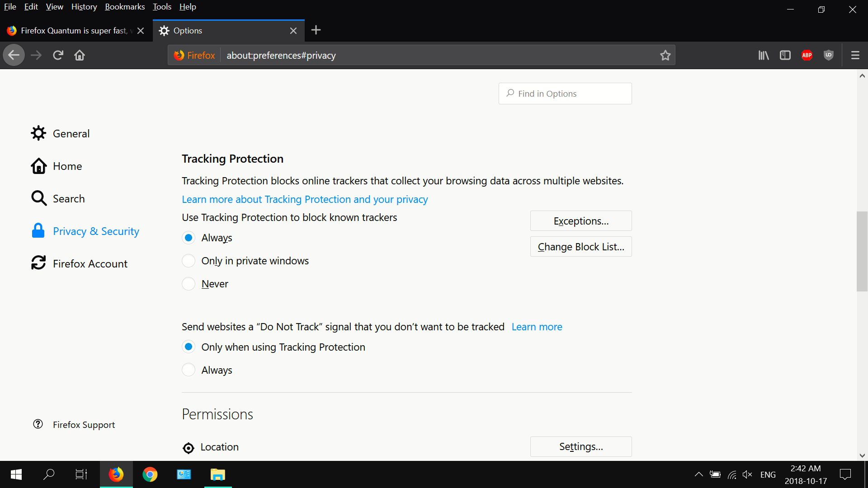868x488 pixels.
Task: Open Firefox Support help link
Action: [x=74, y=424]
